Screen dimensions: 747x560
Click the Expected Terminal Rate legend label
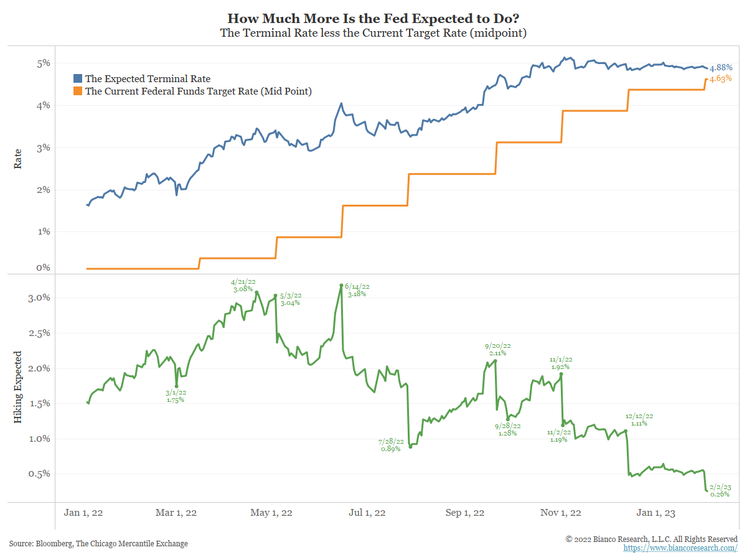tap(148, 79)
